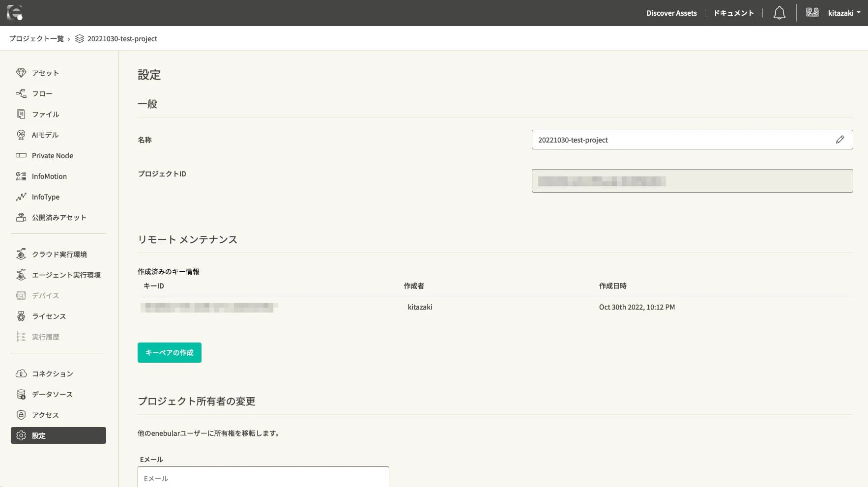Click the layers icon in breadcrumb
Image resolution: width=868 pixels, height=487 pixels.
[80, 39]
